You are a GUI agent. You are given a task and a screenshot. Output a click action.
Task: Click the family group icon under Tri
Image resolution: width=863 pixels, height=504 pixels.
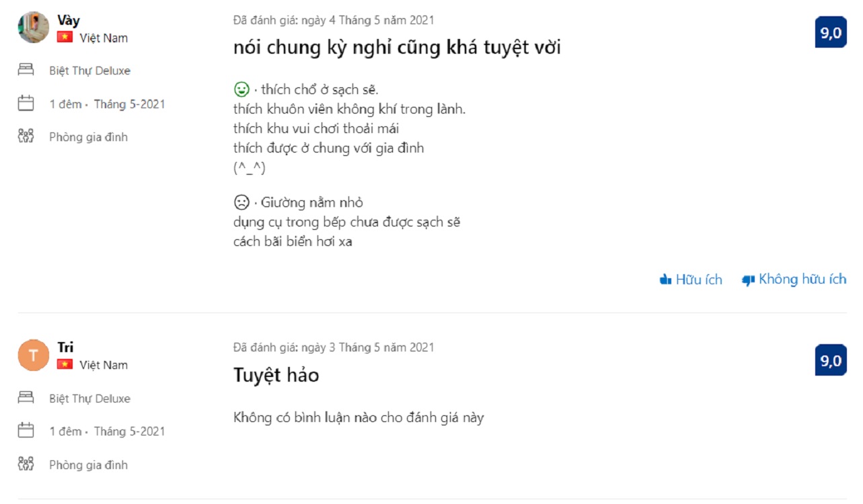click(x=26, y=464)
